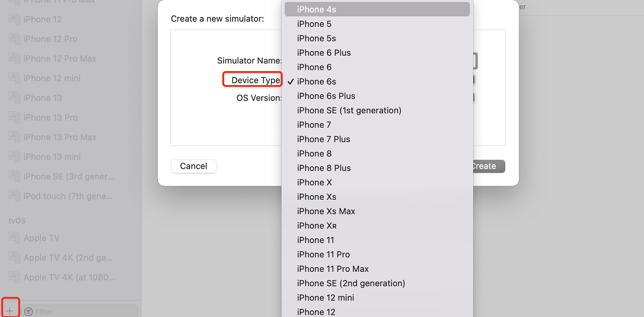Choose iPhone Xs Max device type
This screenshot has width=644, height=317.
coord(377,211)
